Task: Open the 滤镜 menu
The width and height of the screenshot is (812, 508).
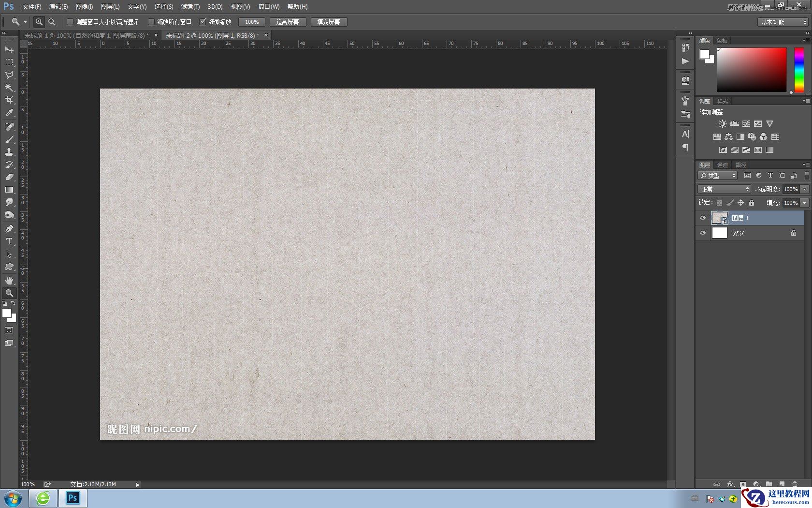Action: [190, 7]
